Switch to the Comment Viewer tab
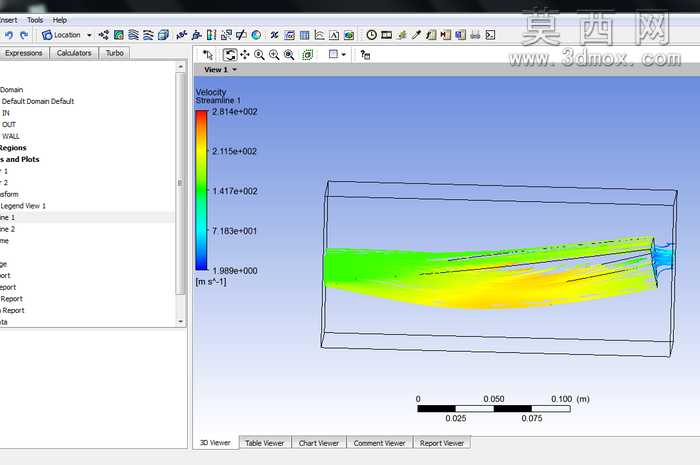Screen dimensions: 700x465 (379, 443)
